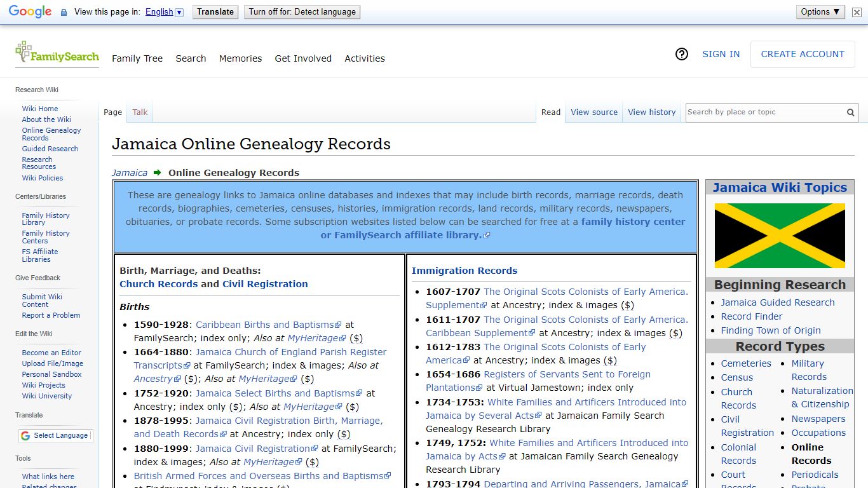Click Report a Problem link

51,315
